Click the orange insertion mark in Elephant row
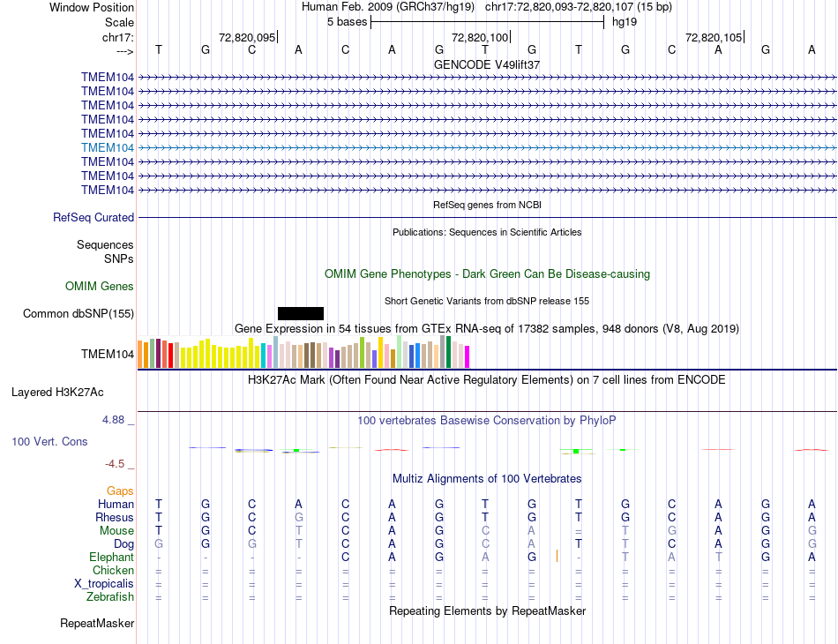Image resolution: width=838 pixels, height=644 pixels. tap(557, 557)
